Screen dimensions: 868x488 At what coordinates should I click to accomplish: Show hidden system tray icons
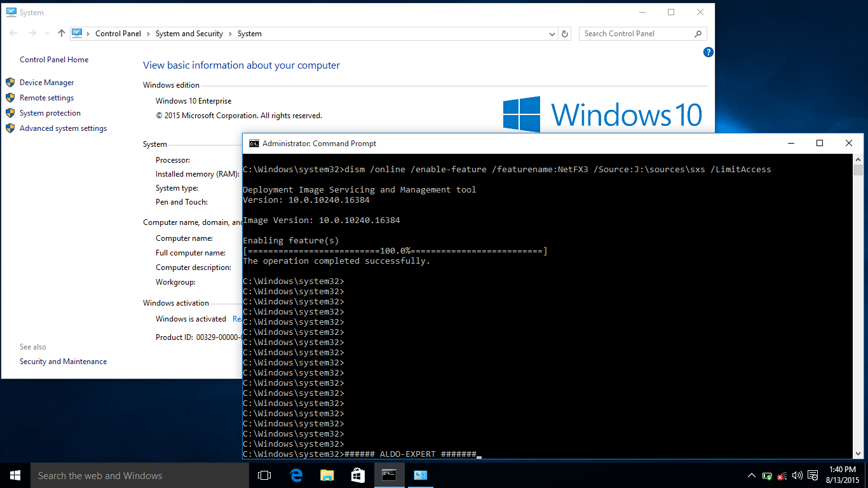(x=752, y=475)
